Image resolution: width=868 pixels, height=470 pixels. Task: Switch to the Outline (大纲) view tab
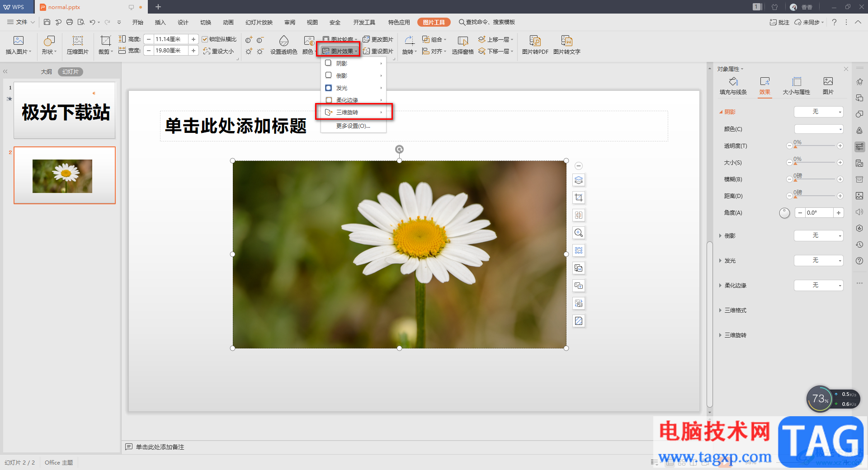point(47,72)
